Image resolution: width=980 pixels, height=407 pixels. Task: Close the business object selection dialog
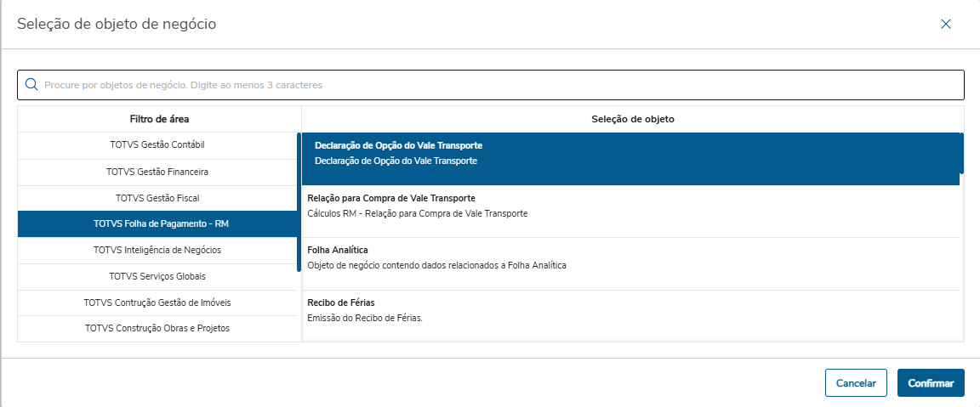pyautogui.click(x=945, y=25)
